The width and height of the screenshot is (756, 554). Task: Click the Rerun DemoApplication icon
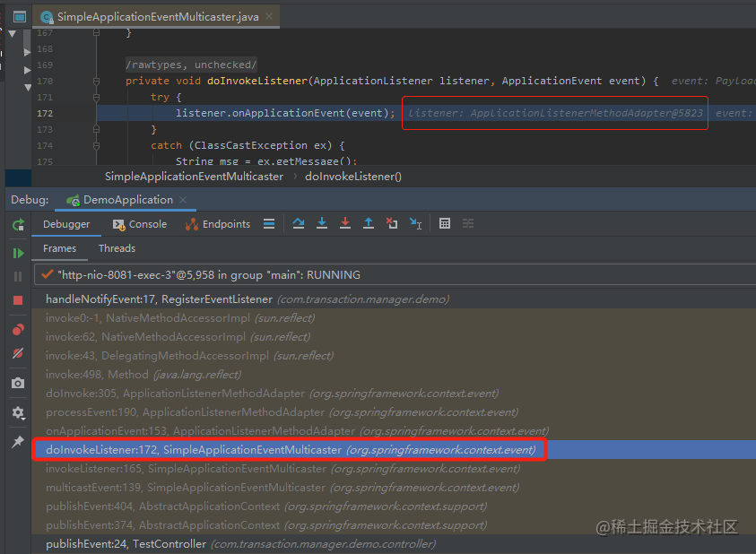point(18,224)
